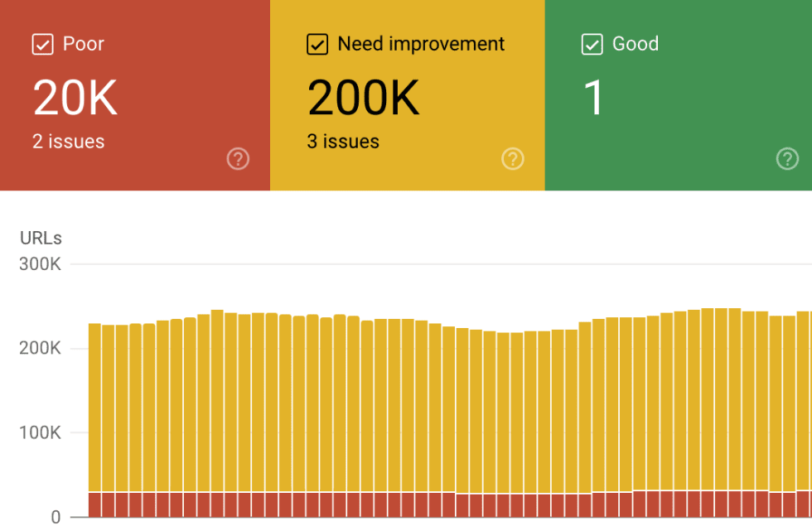Open the help icon in the Good tile
Viewport: 812px width, 531px height.
coord(787,159)
